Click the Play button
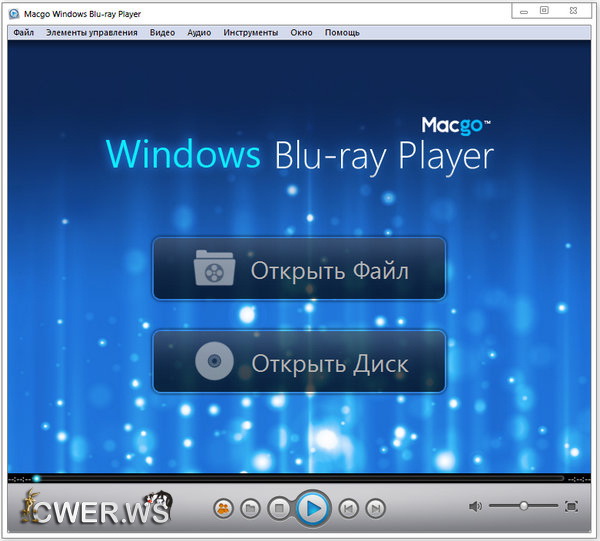Screen dimensions: 600x541 pos(312,508)
